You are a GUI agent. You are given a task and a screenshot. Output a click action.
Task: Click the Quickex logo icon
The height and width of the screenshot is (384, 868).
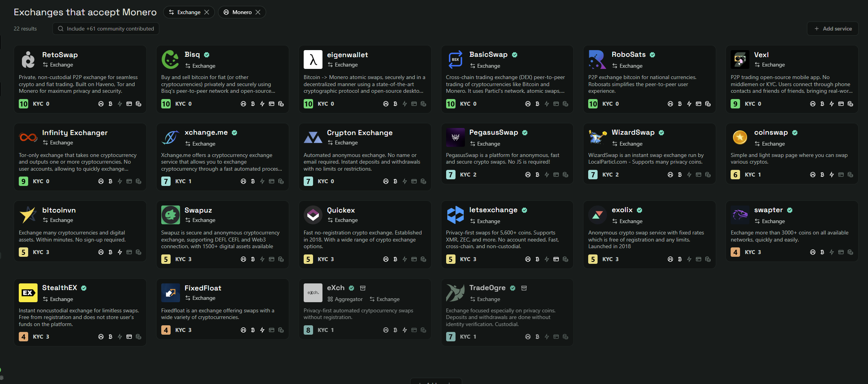(x=313, y=215)
